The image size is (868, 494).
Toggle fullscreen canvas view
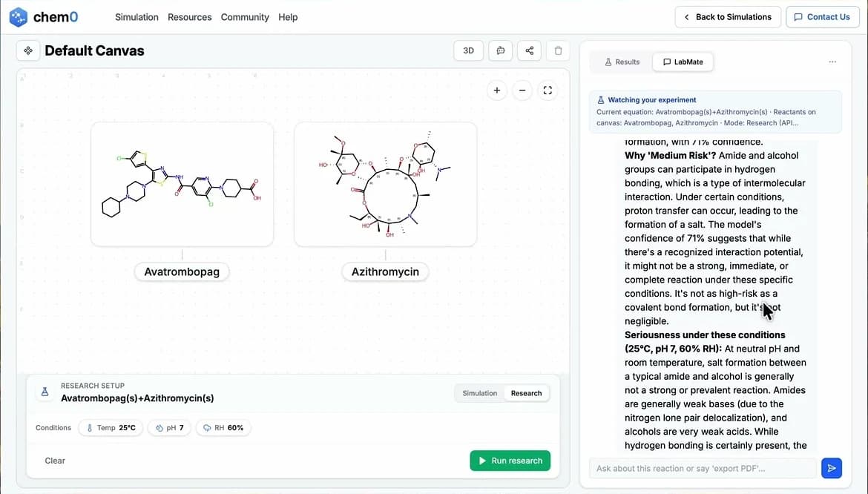548,90
